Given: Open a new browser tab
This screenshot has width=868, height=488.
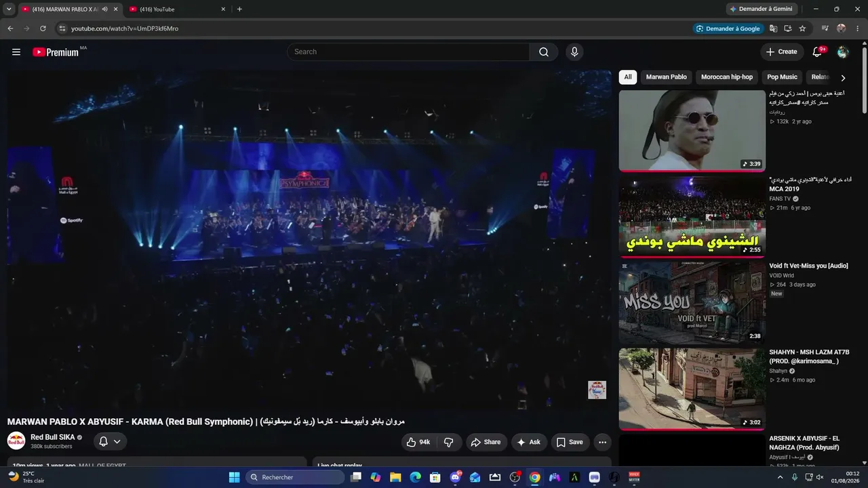Looking at the screenshot, I should pyautogui.click(x=239, y=9).
